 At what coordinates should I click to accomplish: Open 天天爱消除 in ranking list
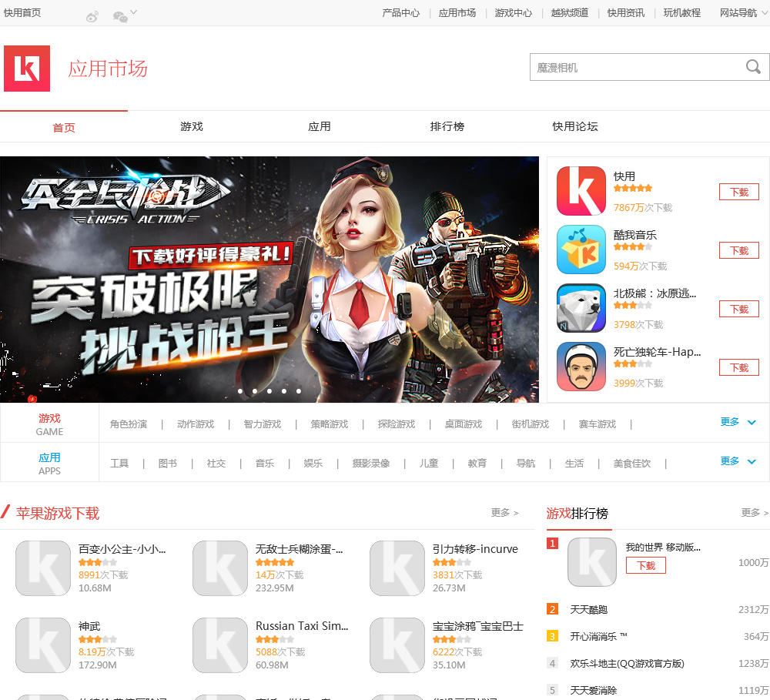coord(593,690)
